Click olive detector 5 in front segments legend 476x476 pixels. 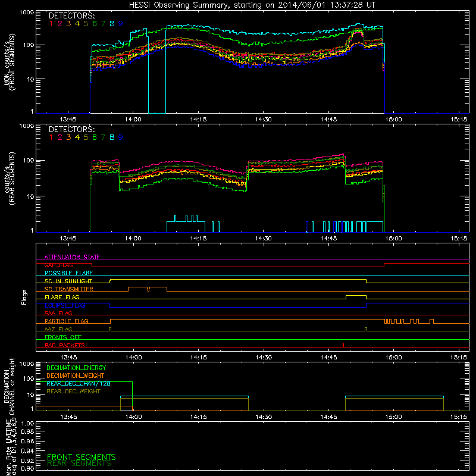pyautogui.click(x=86, y=24)
